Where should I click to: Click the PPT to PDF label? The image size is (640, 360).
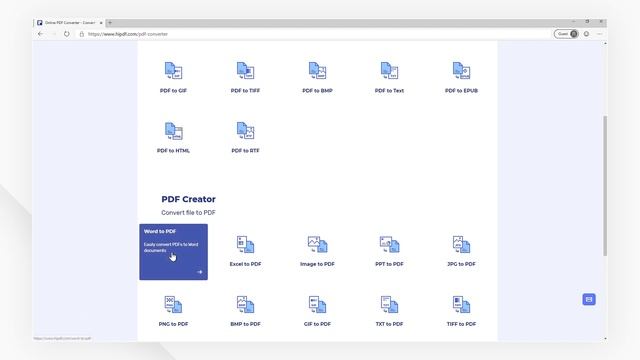(389, 264)
